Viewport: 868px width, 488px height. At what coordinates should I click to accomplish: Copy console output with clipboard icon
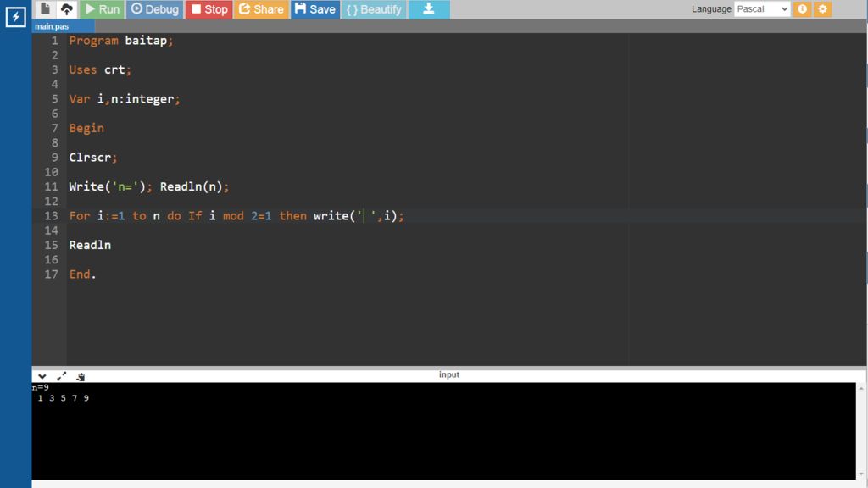coord(81,376)
